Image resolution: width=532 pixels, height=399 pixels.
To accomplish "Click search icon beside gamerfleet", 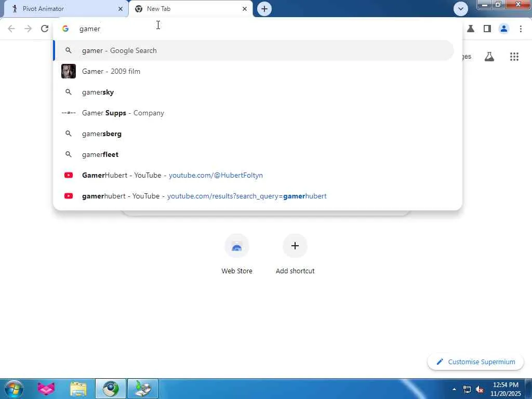I will [x=69, y=154].
